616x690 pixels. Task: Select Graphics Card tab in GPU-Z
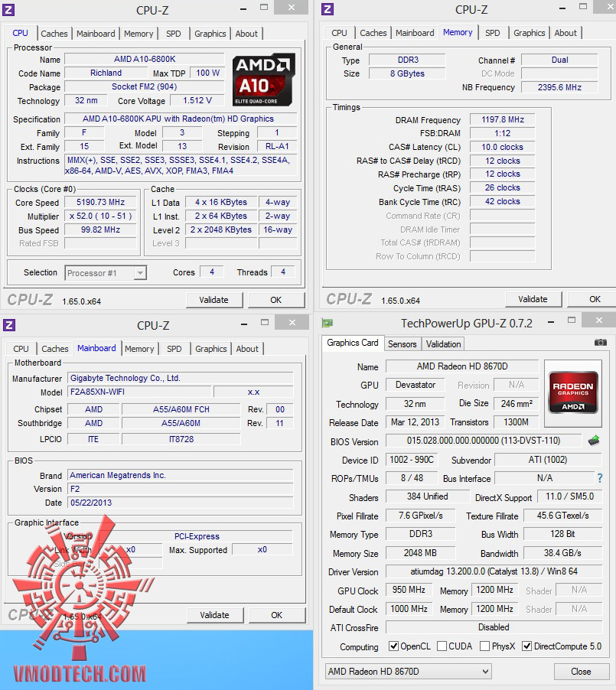tap(352, 343)
